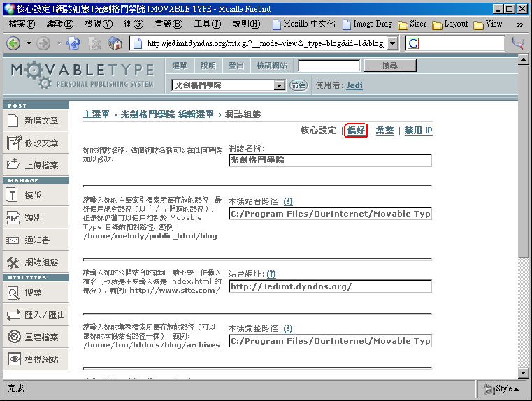Viewport: 532px width, 401px height.
Task: Click the Google search engine icon
Action: point(413,43)
